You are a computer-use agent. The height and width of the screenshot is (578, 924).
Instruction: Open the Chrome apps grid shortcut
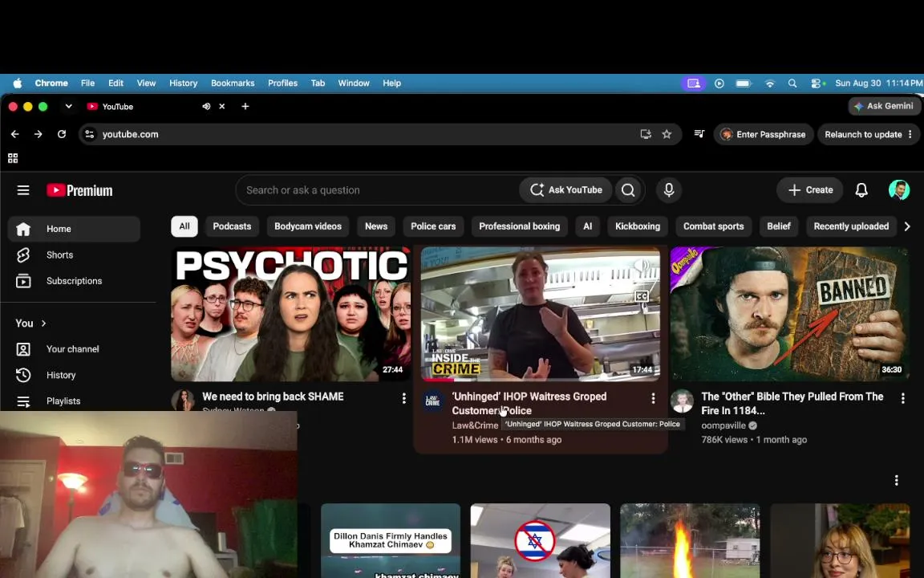tap(12, 158)
